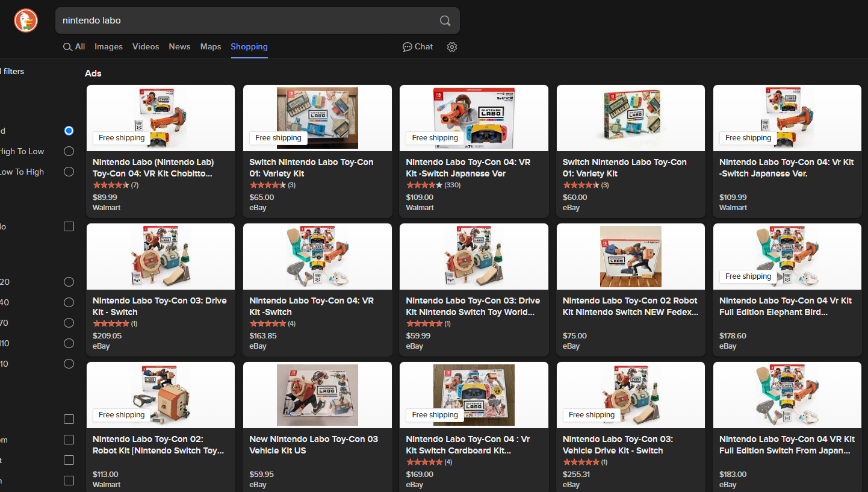Select the price radio button ending in '40'
This screenshot has height=492, width=868.
(x=69, y=302)
